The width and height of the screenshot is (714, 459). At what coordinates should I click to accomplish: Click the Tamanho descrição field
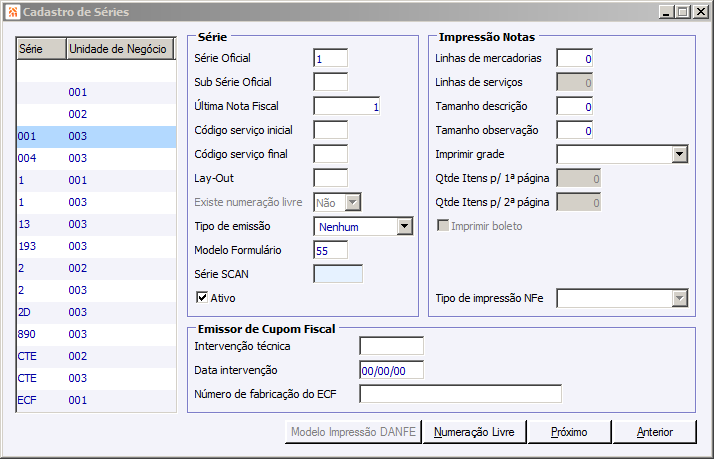tap(575, 106)
